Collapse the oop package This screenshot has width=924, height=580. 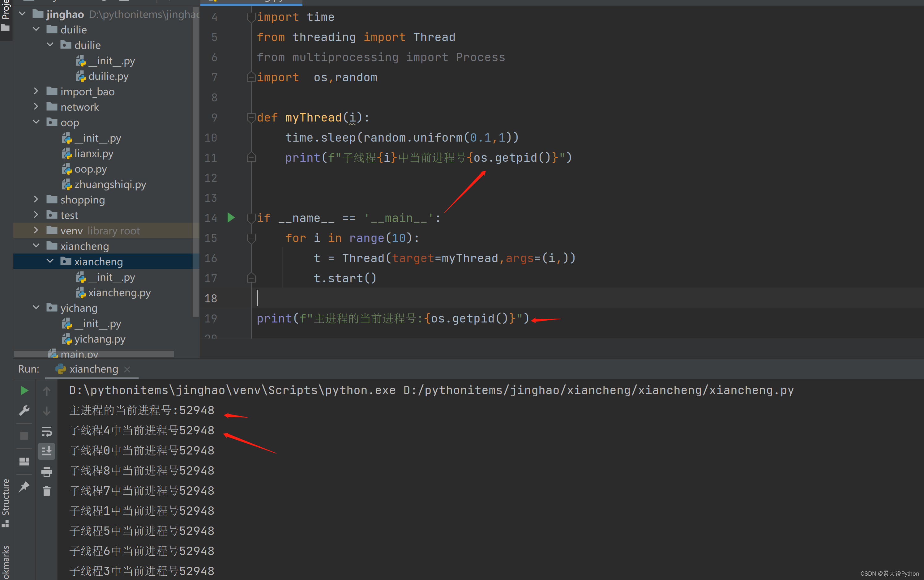(36, 122)
